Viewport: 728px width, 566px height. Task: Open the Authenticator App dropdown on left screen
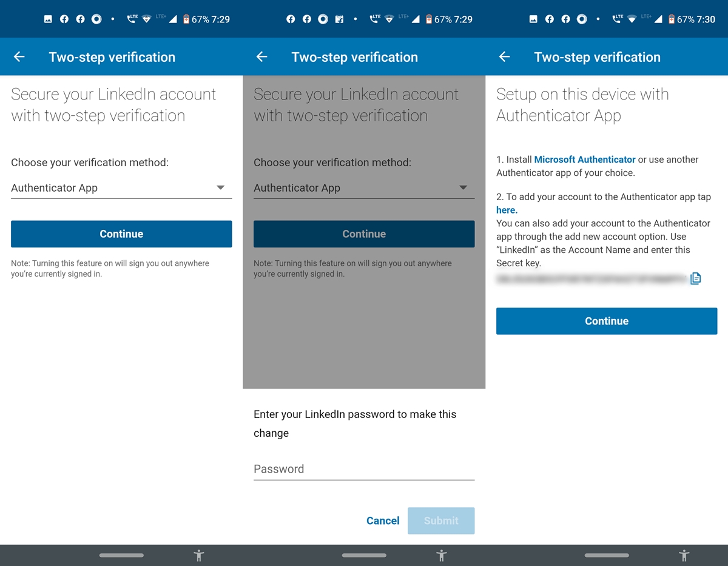[x=121, y=188]
